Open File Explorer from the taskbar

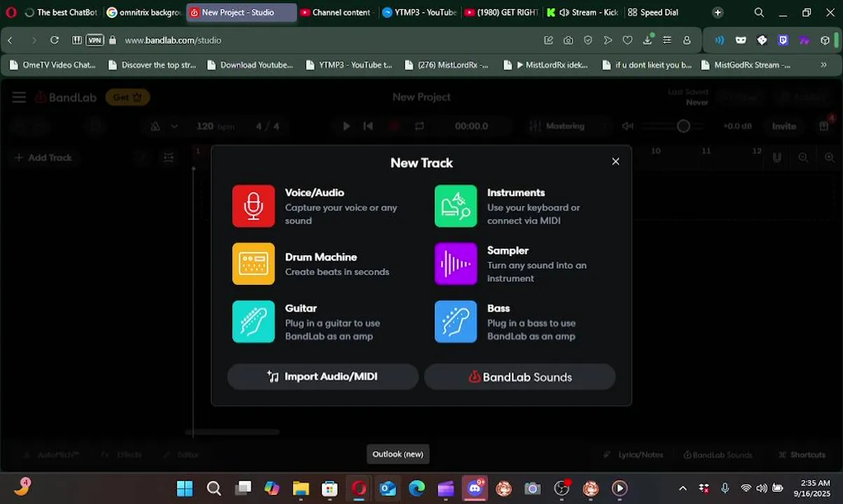300,488
